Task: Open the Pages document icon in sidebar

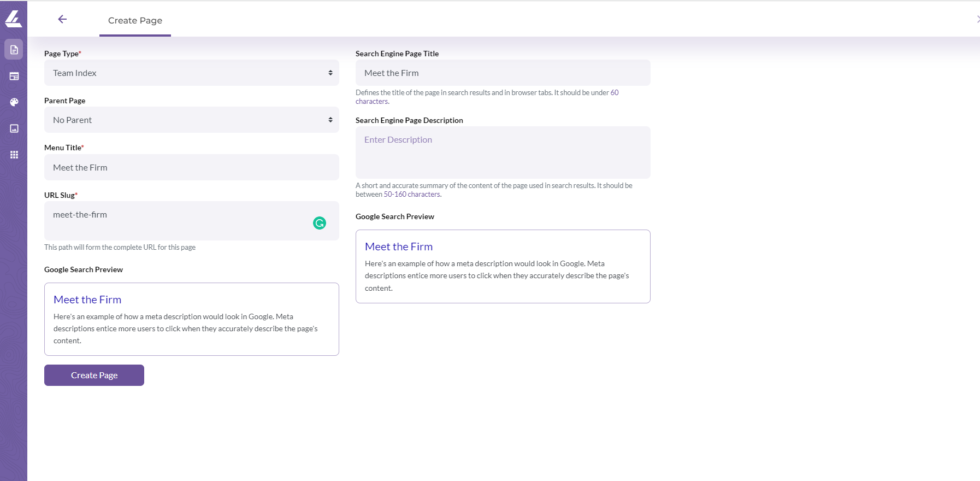Action: pyautogui.click(x=14, y=50)
